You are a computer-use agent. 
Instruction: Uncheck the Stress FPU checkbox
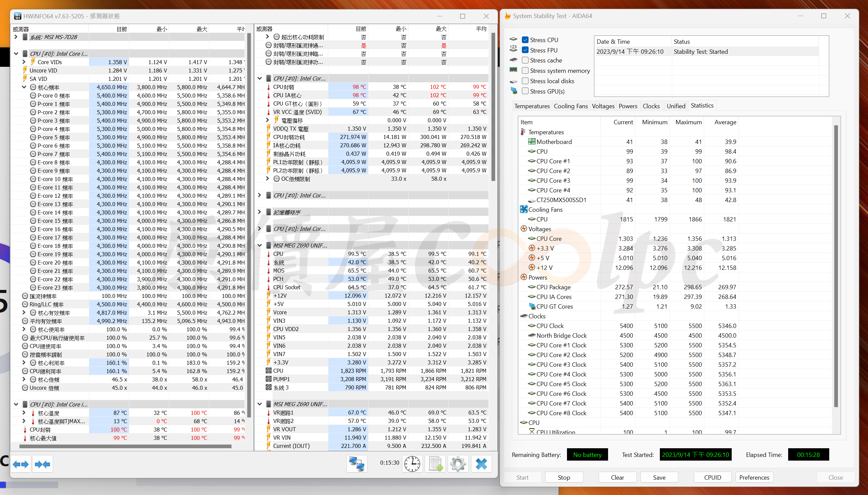(525, 50)
